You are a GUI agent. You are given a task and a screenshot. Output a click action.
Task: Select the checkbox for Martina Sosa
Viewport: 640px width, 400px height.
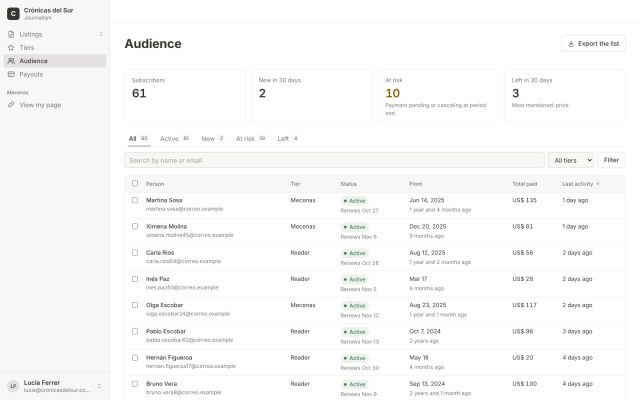pos(135,200)
